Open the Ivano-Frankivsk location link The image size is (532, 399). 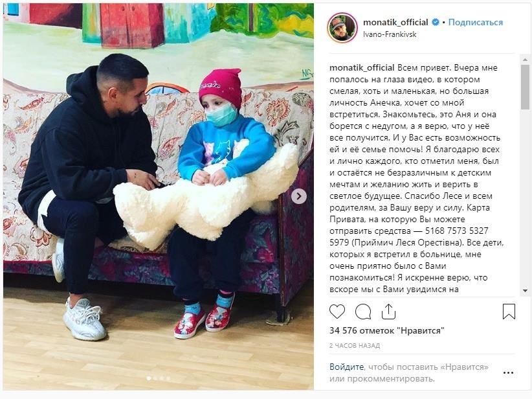[390, 34]
